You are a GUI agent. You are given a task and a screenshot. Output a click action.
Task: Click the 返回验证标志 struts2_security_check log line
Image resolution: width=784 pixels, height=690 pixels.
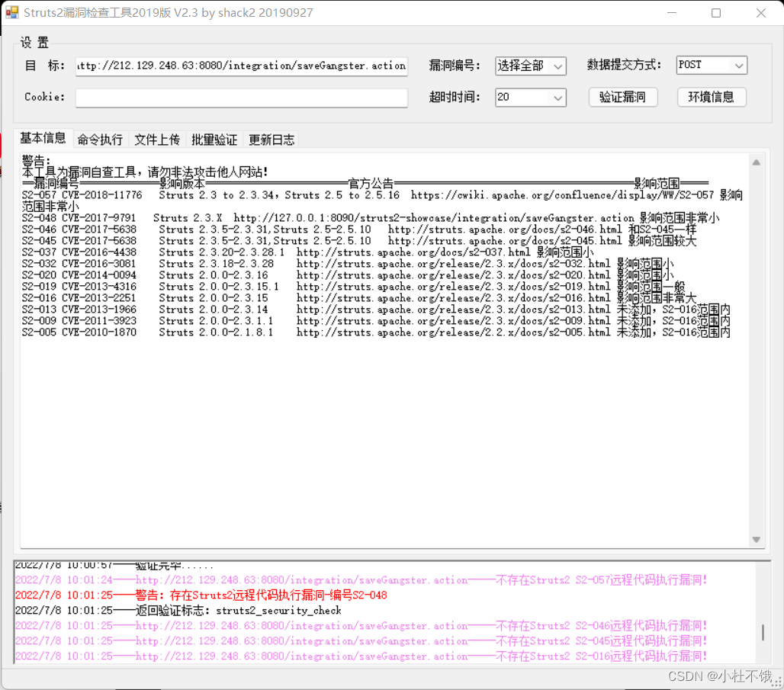(x=178, y=611)
